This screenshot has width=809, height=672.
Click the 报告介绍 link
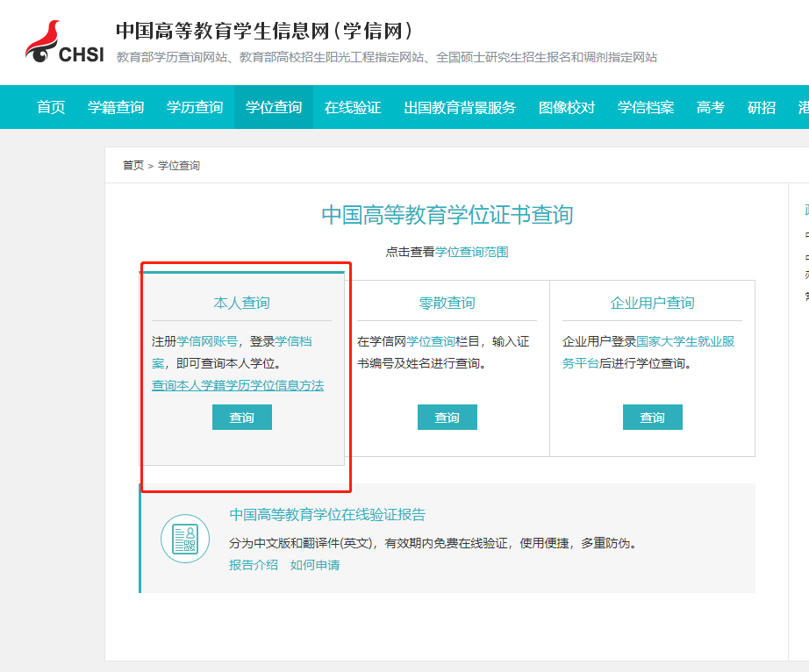(254, 565)
